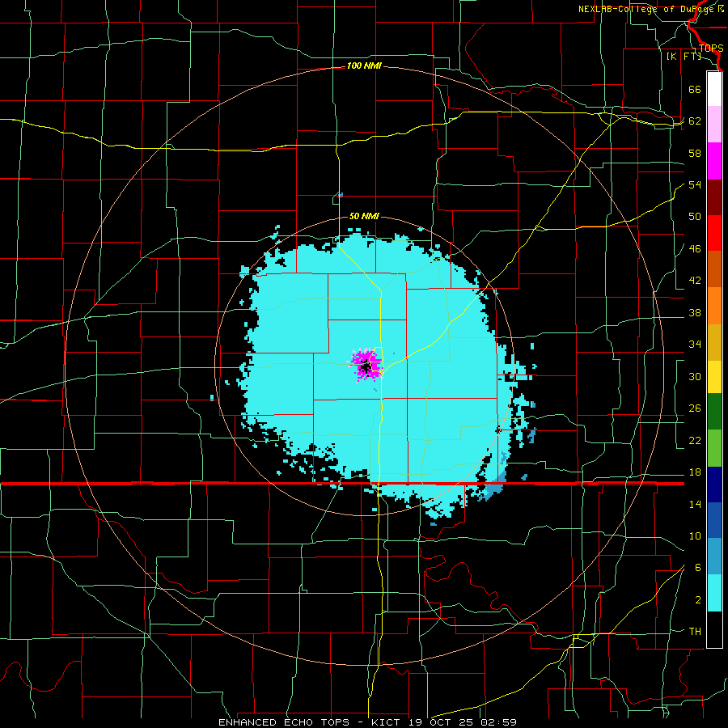This screenshot has height=728, width=728.
Task: Click the 66 value on the scale
Action: 695,89
